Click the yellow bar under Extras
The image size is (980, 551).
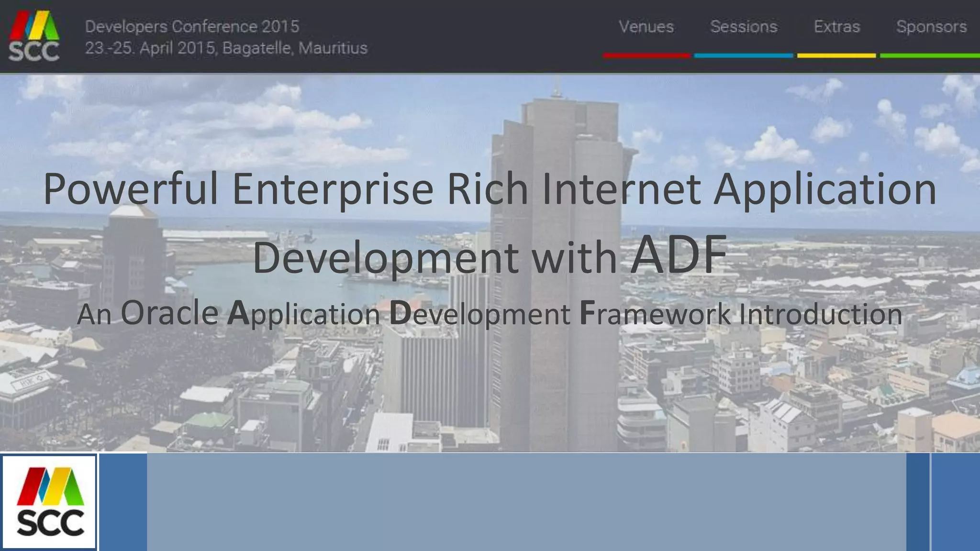tap(836, 56)
